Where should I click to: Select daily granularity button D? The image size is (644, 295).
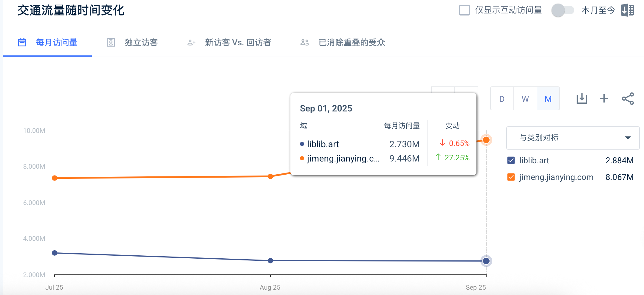502,99
